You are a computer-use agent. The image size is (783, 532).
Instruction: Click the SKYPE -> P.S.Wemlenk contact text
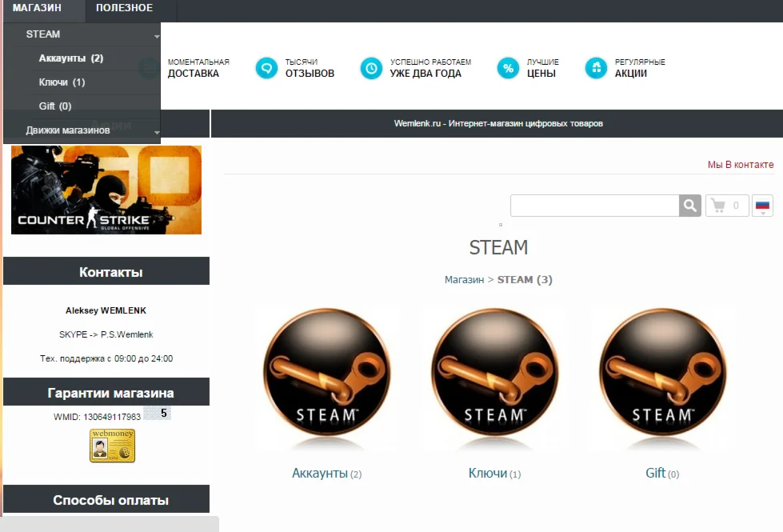(x=106, y=334)
